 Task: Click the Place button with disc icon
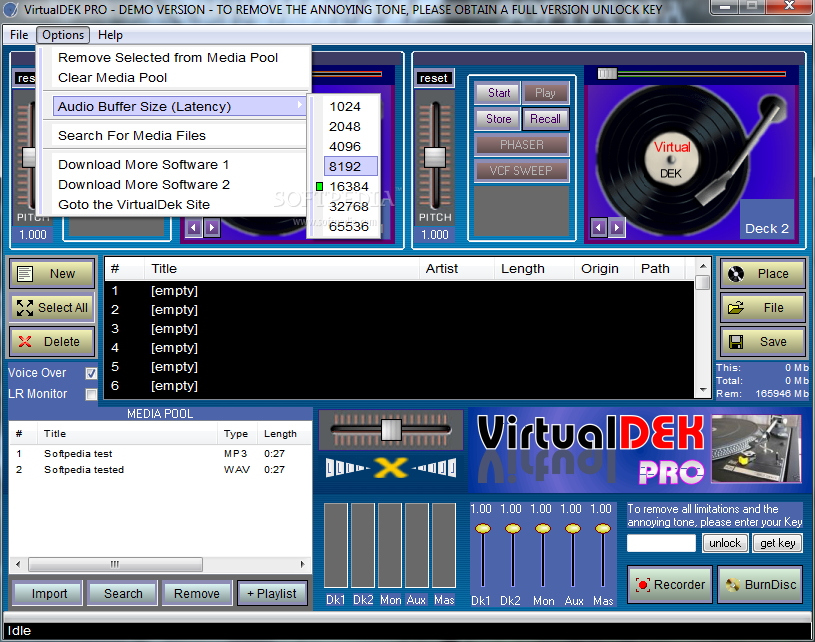pyautogui.click(x=763, y=273)
